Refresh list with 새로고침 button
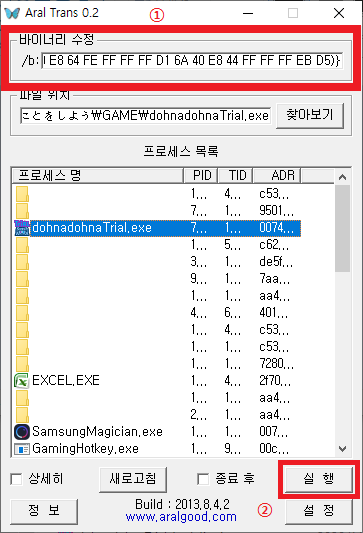Viewport: 363px width, 533px height. 133,479
